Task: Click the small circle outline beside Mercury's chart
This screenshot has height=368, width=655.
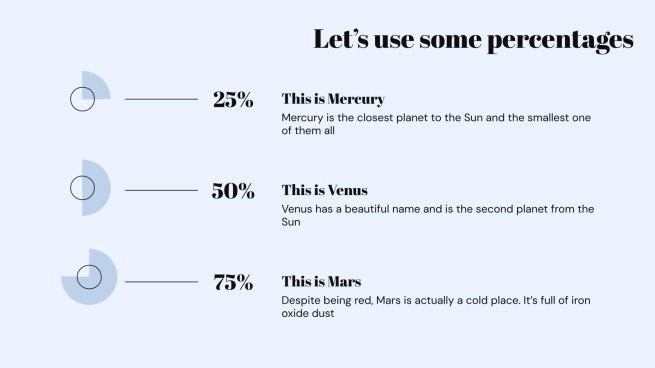Action: click(x=82, y=99)
